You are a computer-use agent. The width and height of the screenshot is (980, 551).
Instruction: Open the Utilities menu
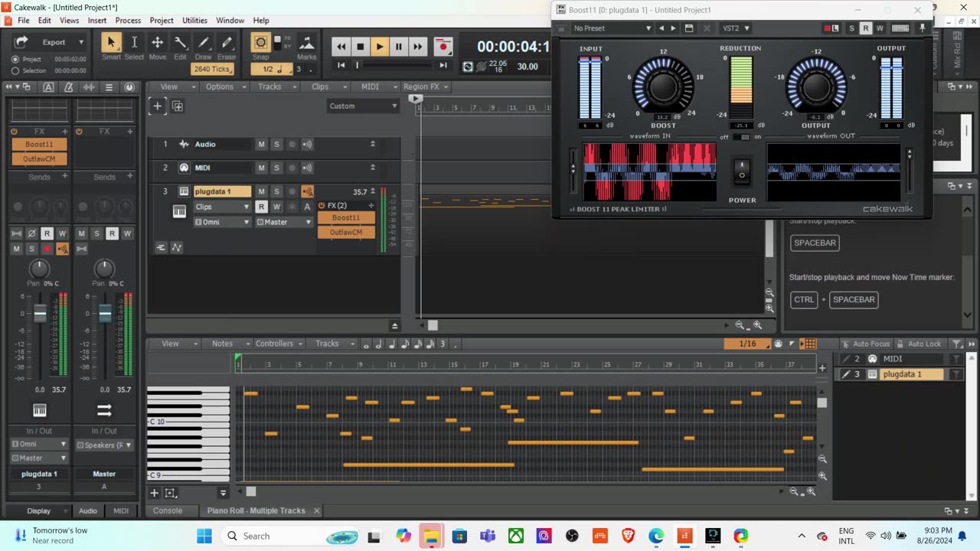coord(194,21)
